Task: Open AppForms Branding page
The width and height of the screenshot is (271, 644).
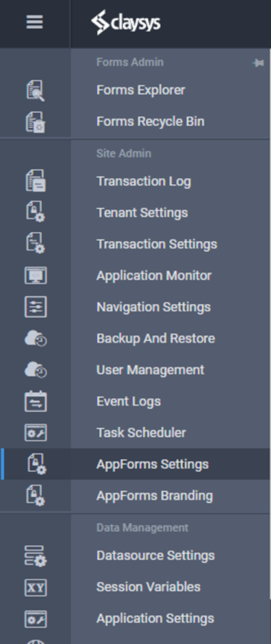Action: [x=154, y=495]
